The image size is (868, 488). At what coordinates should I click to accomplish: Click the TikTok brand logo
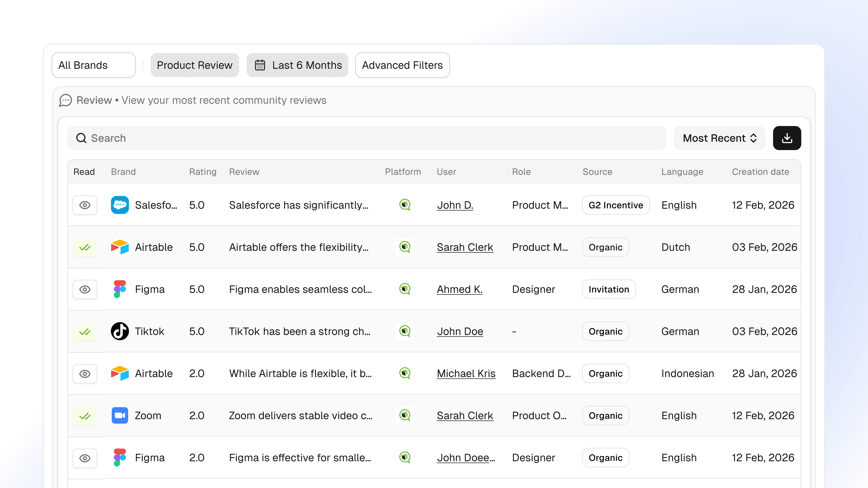[x=120, y=331]
